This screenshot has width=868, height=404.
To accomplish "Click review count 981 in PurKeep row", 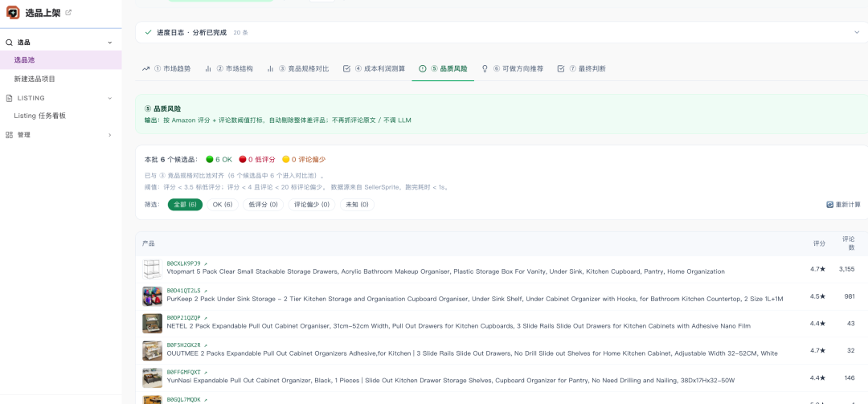I will 850,296.
